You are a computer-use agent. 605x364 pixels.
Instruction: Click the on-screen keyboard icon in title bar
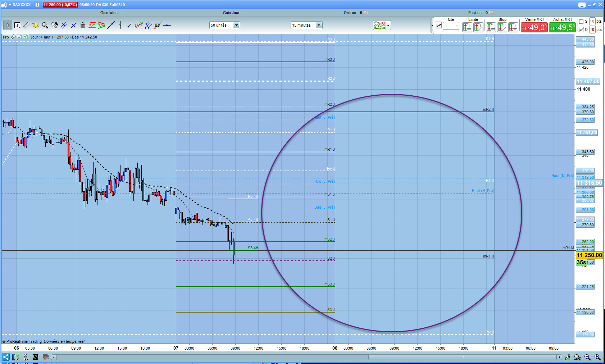pos(582,5)
